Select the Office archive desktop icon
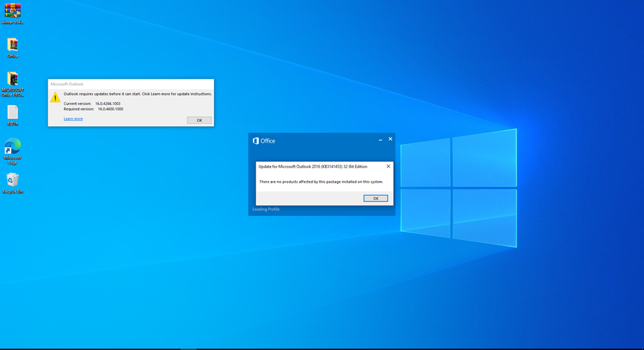The image size is (644, 350). coord(13,48)
